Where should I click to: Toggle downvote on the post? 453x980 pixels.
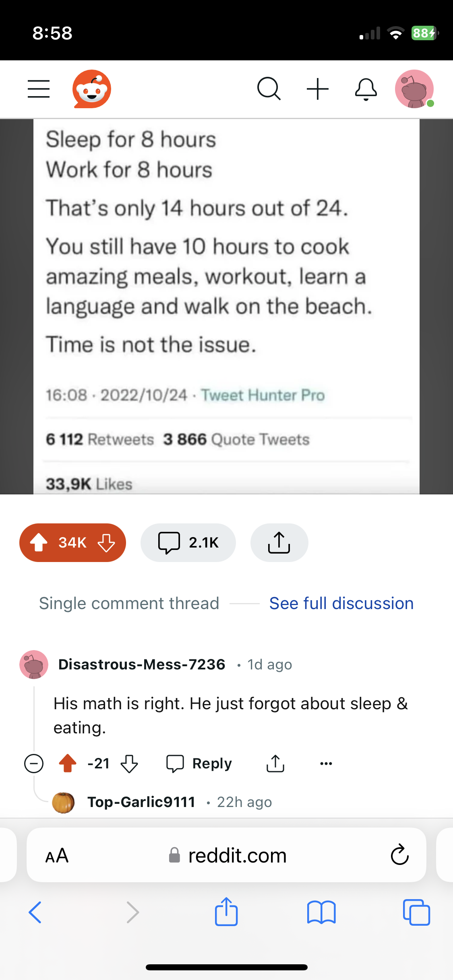(106, 542)
